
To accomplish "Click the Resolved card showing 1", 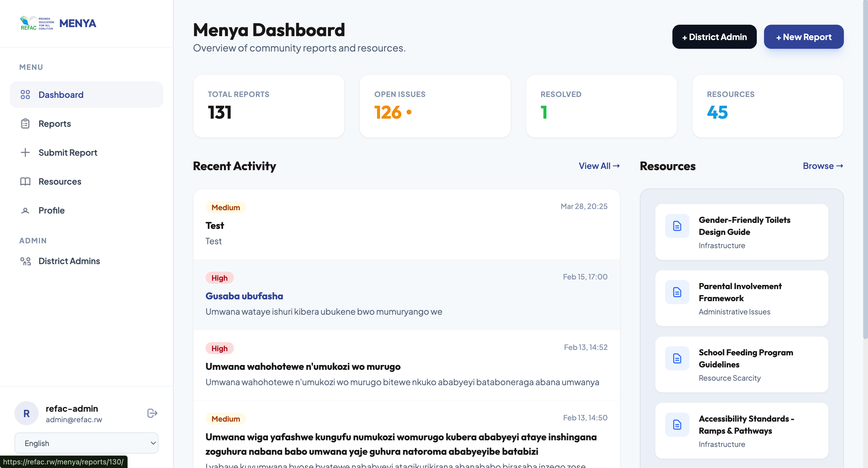I will pos(602,106).
